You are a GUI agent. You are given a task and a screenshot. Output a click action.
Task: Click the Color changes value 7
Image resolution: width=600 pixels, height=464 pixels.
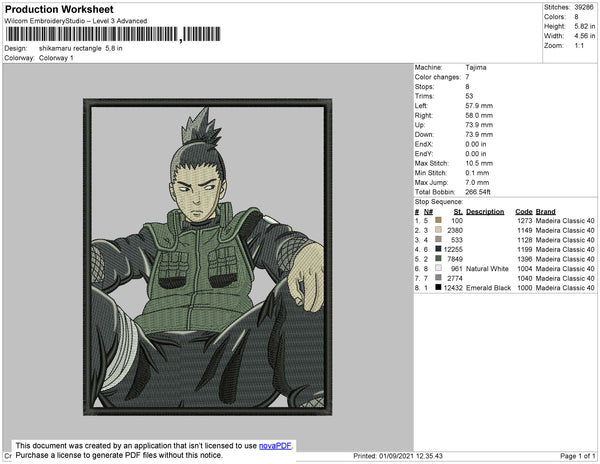coord(467,77)
